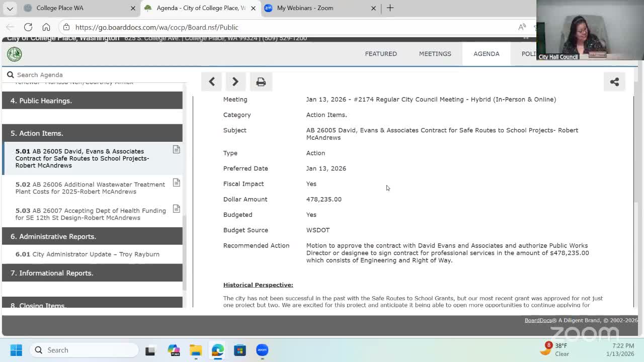Click the Preferred Date value Jan 13, 2026

[x=326, y=168]
